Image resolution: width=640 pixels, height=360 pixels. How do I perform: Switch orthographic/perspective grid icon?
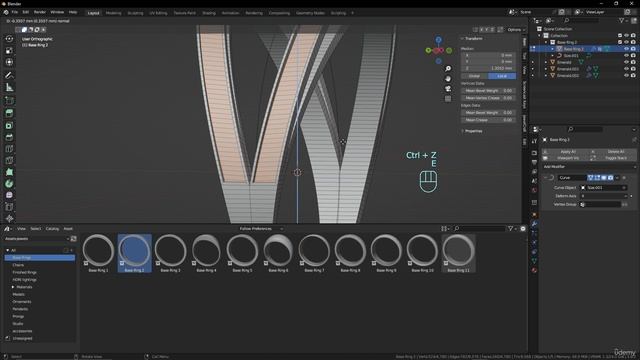pyautogui.click(x=448, y=99)
